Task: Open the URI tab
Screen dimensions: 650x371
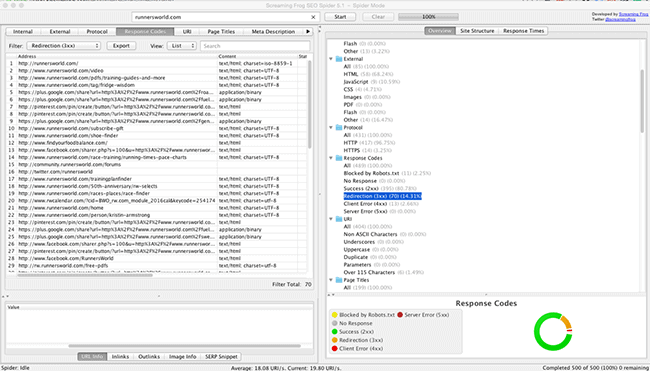Action: coord(187,32)
